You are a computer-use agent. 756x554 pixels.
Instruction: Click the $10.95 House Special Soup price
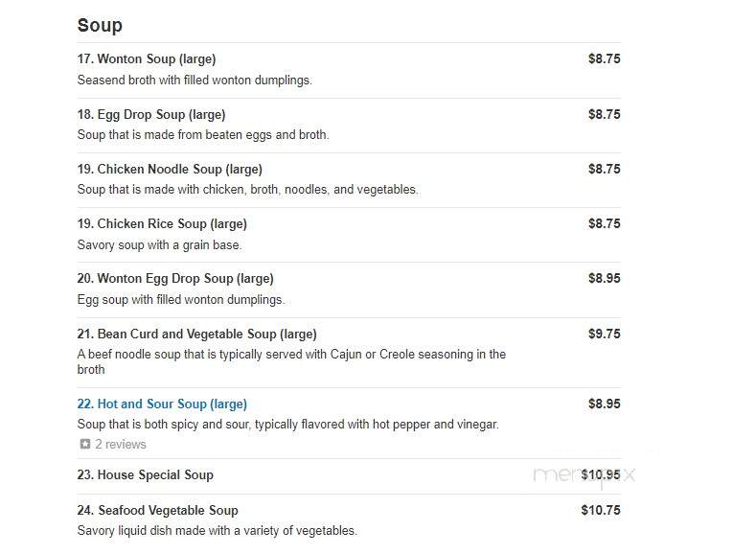(x=601, y=475)
